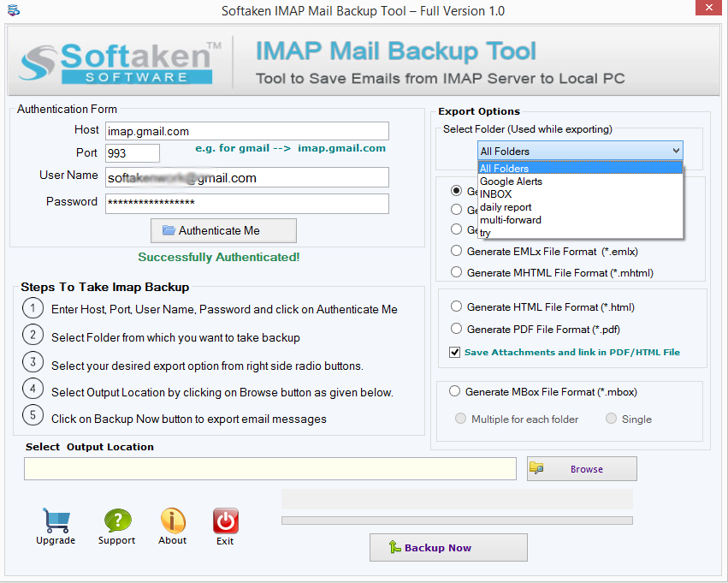The image size is (728, 583).
Task: Click the Port input field
Action: click(x=133, y=153)
